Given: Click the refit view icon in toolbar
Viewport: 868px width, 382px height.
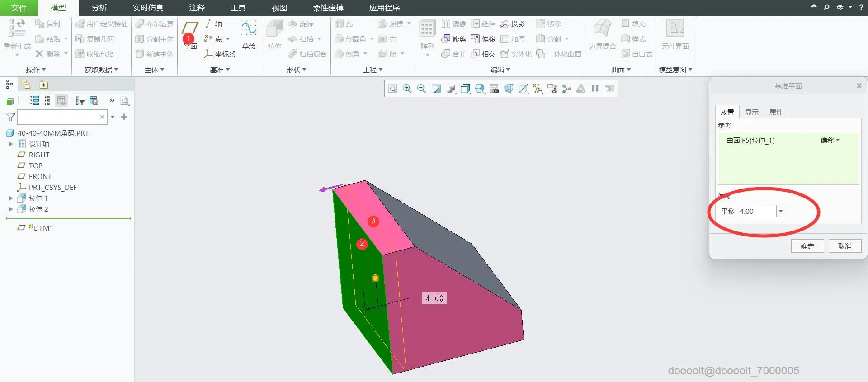Looking at the screenshot, I should (x=393, y=89).
